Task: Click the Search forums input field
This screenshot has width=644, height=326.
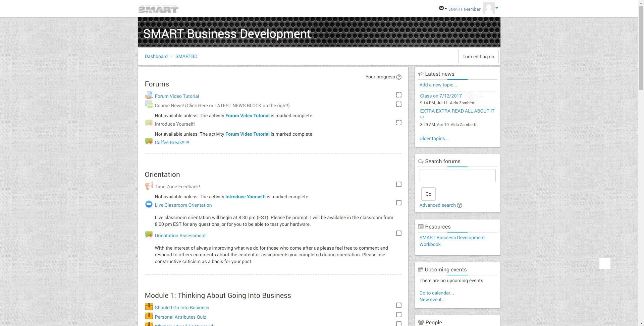Action: coord(458,176)
